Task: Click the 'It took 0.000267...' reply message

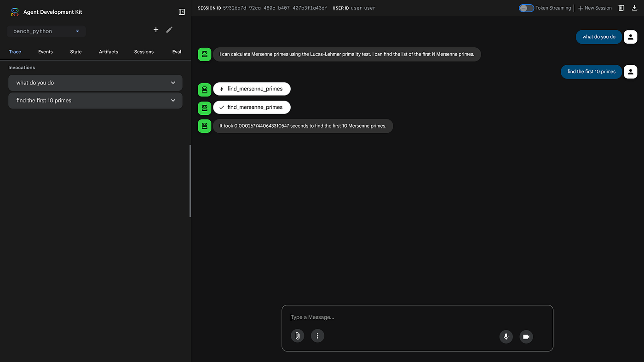Action: click(x=303, y=126)
